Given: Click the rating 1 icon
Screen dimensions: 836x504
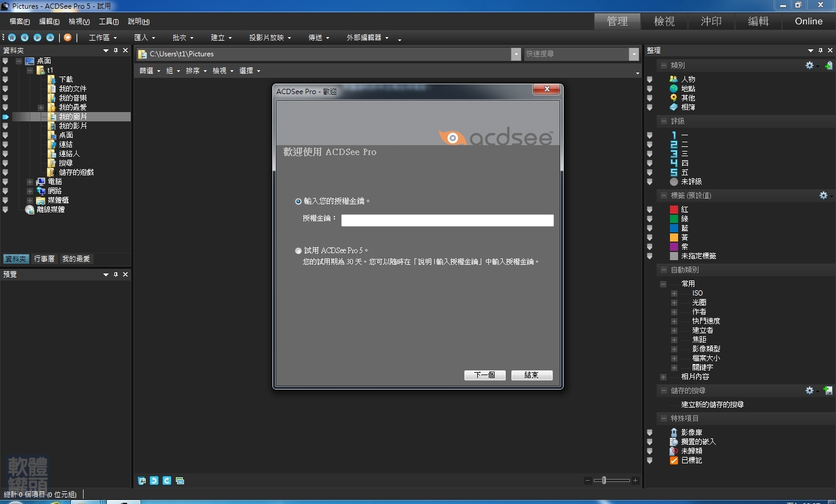Looking at the screenshot, I should [x=673, y=135].
